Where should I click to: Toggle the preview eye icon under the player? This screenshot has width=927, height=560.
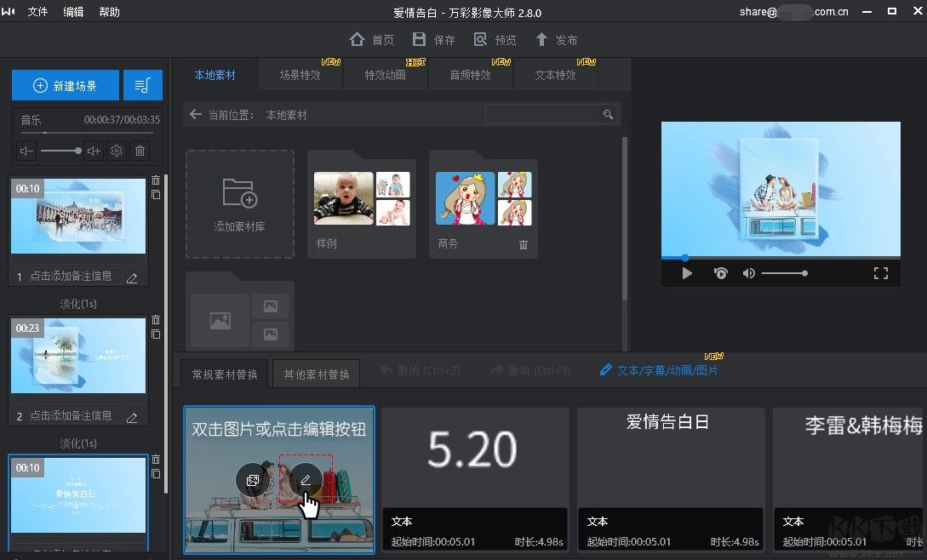(x=719, y=273)
